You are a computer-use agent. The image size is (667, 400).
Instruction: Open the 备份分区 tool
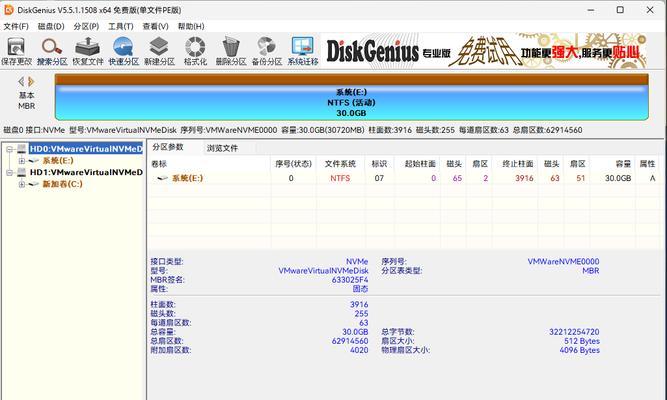click(267, 51)
